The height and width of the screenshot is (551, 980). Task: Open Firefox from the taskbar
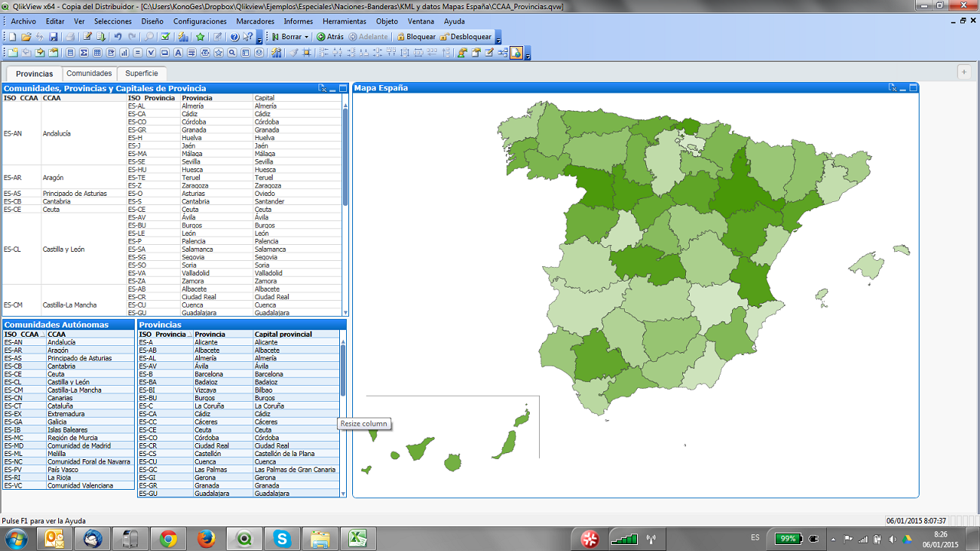pyautogui.click(x=207, y=539)
